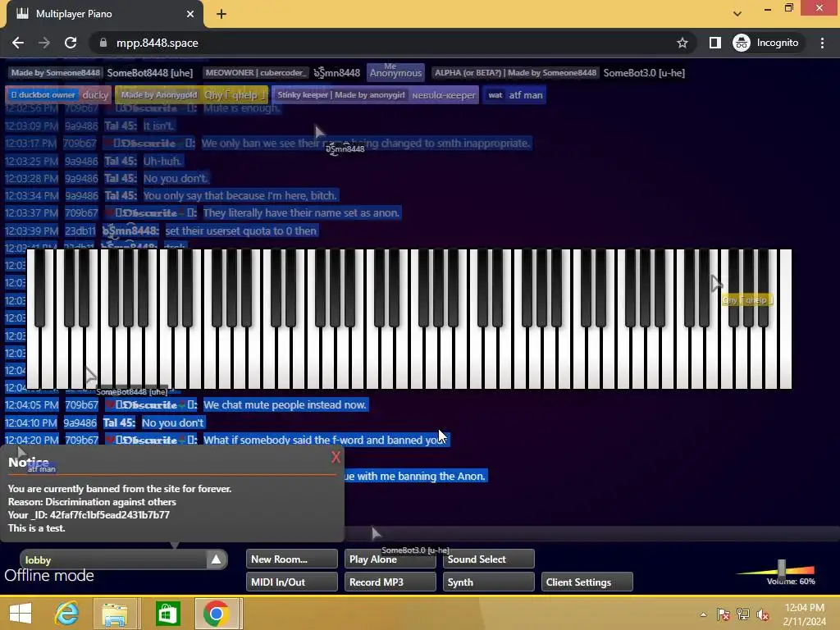This screenshot has height=630, width=840.
Task: Open the Synth panel
Action: [488, 582]
